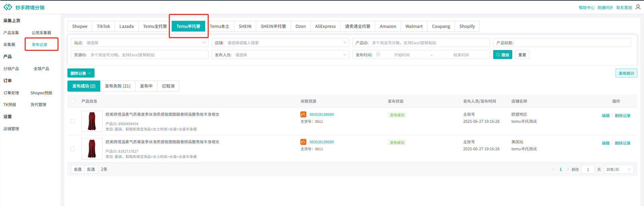
Task: Open the 店铺 store dropdown
Action: [280, 43]
